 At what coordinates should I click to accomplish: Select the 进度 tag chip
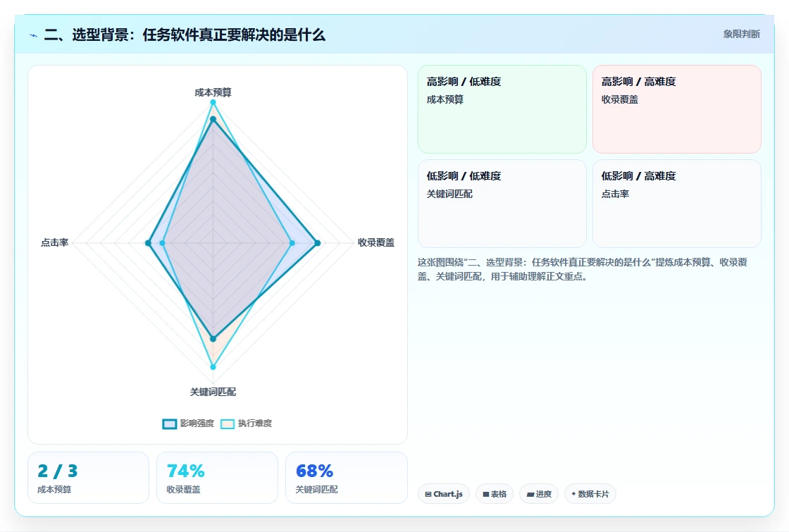[539, 494]
